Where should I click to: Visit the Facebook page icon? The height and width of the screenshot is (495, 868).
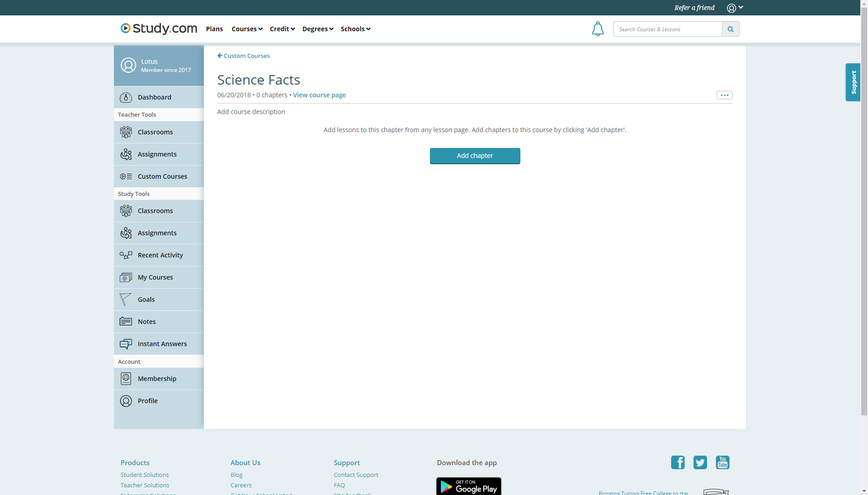[677, 462]
